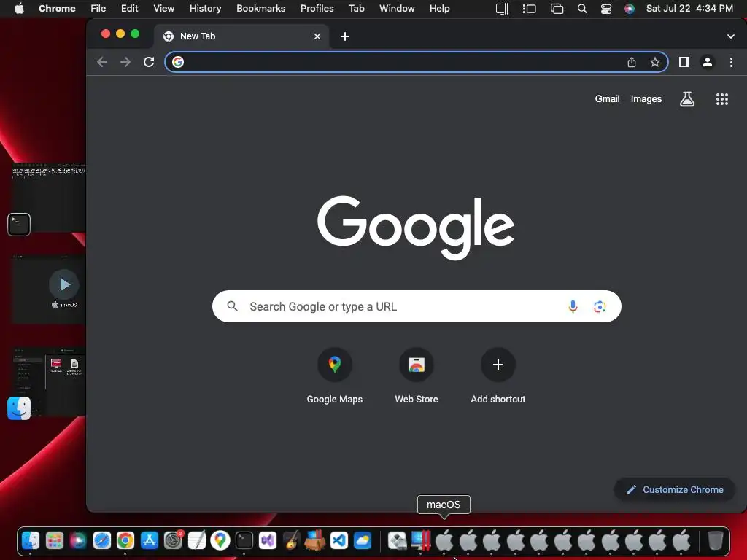The width and height of the screenshot is (747, 560).
Task: Open the Chrome profile avatar menu
Action: click(x=708, y=62)
